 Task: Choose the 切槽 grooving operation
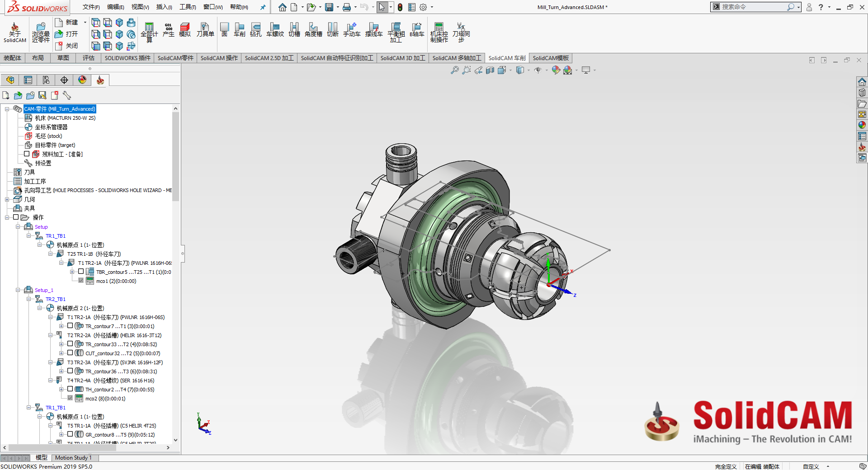click(294, 30)
